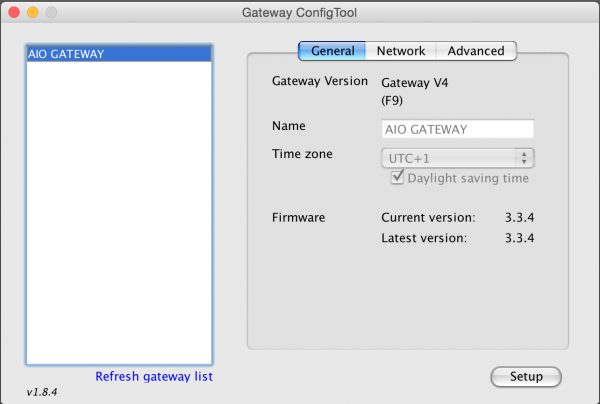Toggle the Daylight saving time checkbox

point(397,178)
